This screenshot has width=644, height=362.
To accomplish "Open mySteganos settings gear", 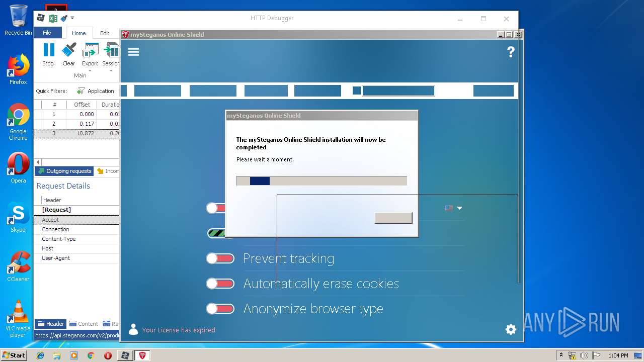I will tap(511, 329).
